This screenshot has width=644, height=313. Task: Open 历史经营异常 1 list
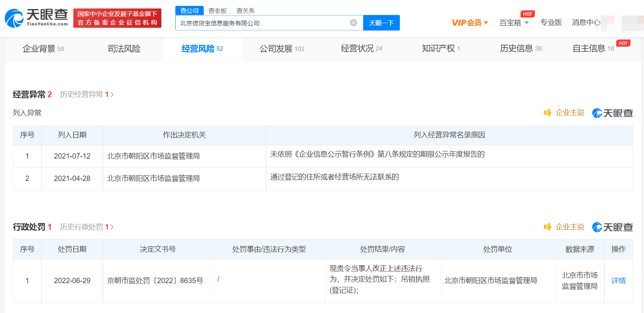pyautogui.click(x=87, y=94)
